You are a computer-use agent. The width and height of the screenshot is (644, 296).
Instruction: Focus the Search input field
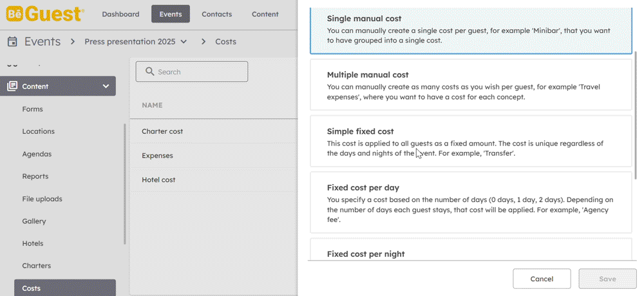tap(192, 72)
